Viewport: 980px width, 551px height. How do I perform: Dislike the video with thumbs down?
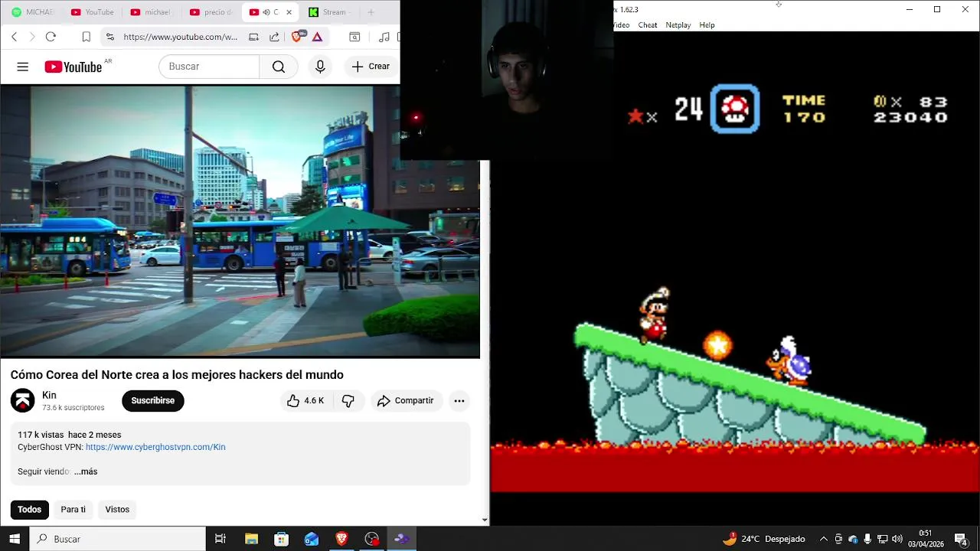coord(348,400)
